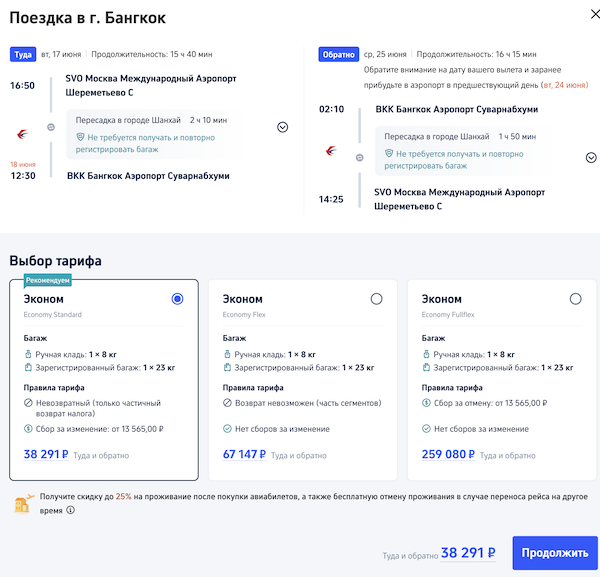Select the Economy Fullflex fare radio button
This screenshot has height=577, width=600.
point(575,298)
